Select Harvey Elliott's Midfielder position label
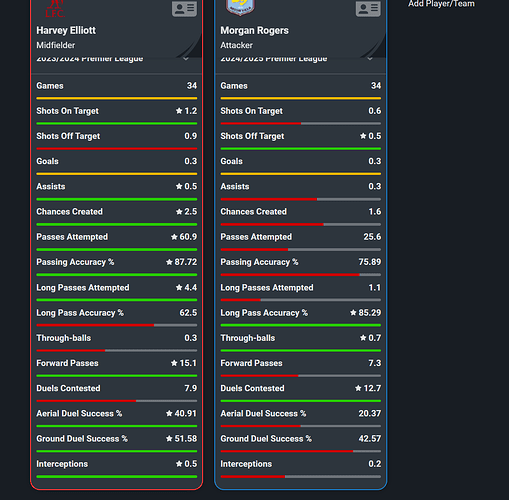The image size is (509, 500). click(56, 45)
